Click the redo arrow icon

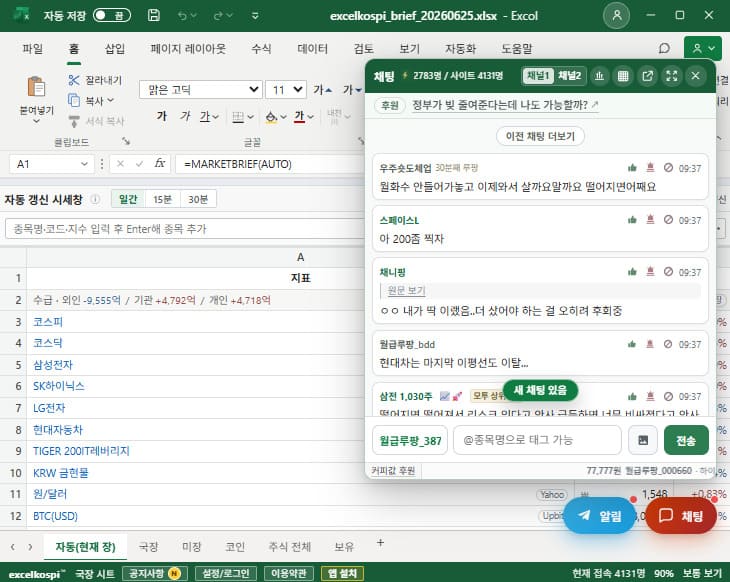coord(218,16)
